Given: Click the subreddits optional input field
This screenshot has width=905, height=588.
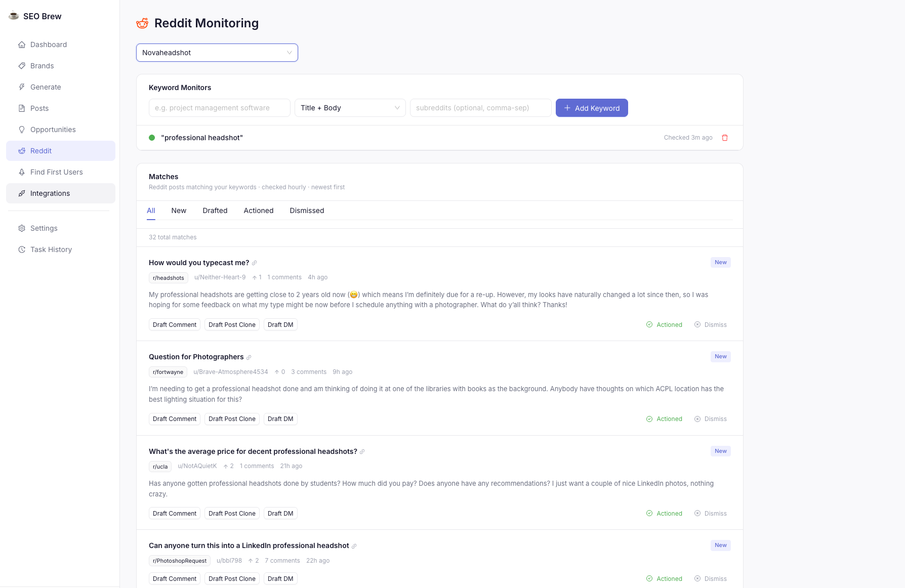Looking at the screenshot, I should click(x=481, y=108).
